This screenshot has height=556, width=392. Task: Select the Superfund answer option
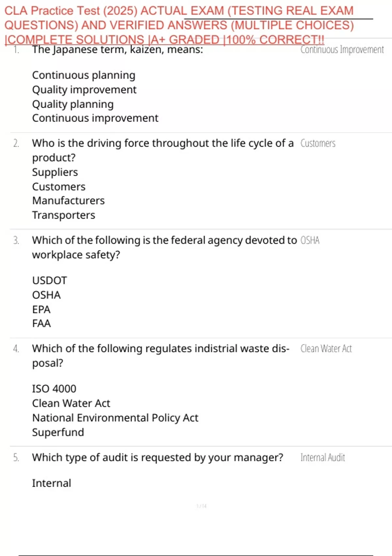pyautogui.click(x=58, y=432)
